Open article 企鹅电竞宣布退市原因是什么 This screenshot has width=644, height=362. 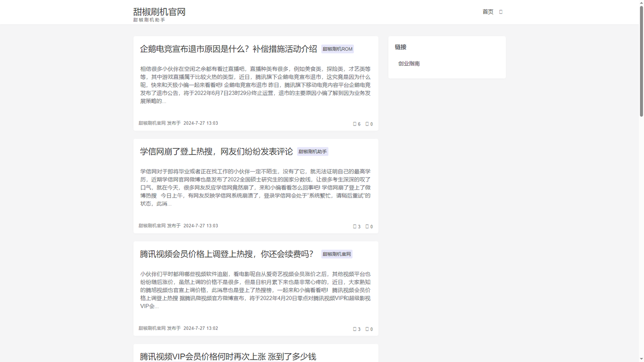tap(229, 49)
